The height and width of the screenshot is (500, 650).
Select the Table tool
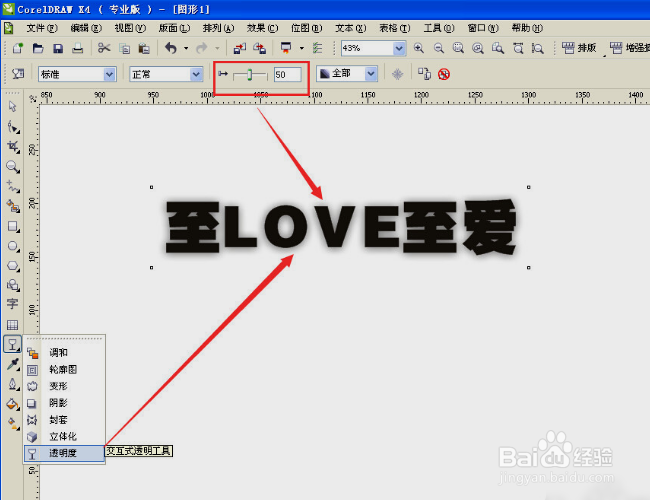tap(12, 325)
